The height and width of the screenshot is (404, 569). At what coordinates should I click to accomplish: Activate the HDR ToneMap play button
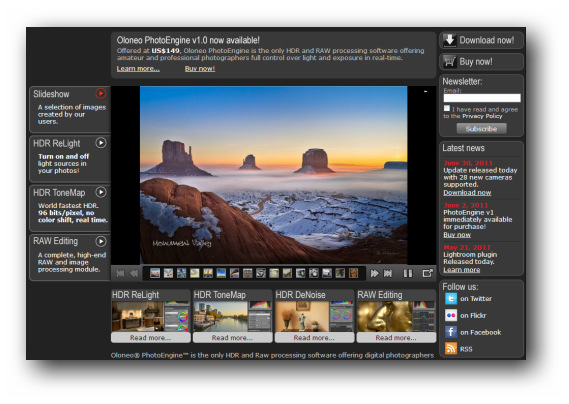[x=101, y=192]
